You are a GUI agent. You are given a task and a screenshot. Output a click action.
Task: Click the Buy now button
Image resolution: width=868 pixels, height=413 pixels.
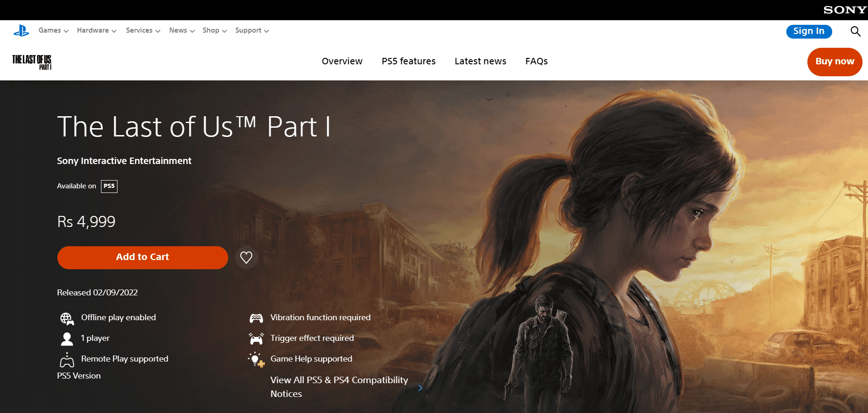tap(834, 62)
